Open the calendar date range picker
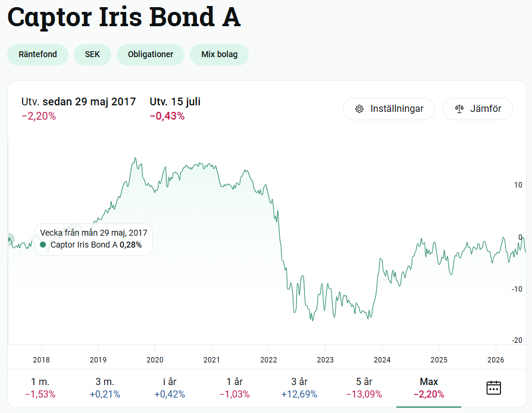 point(493,388)
